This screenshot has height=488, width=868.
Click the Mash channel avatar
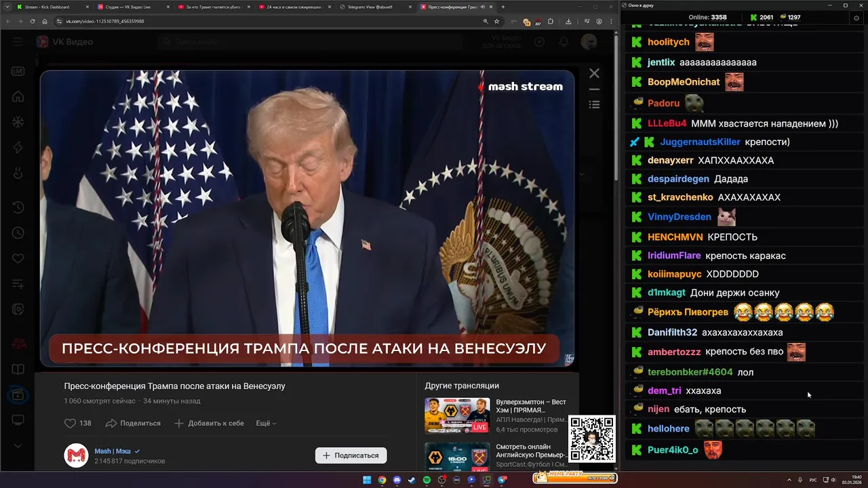pos(76,455)
